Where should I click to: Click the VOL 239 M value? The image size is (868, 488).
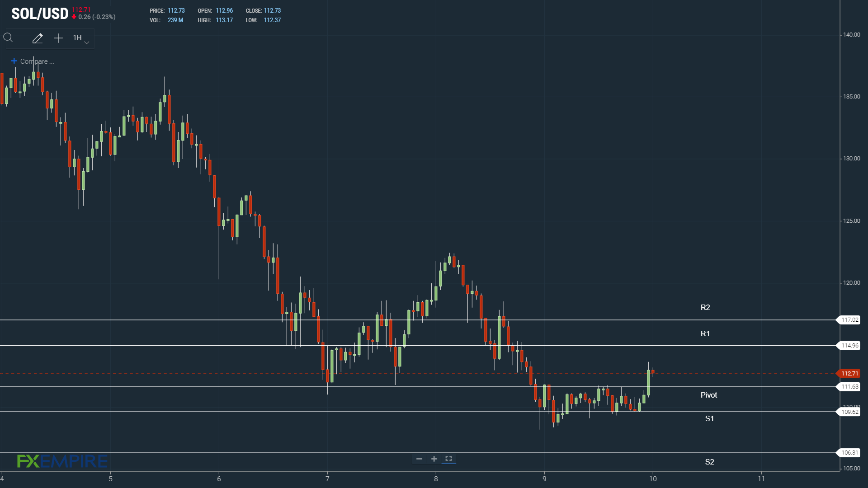[x=175, y=20]
